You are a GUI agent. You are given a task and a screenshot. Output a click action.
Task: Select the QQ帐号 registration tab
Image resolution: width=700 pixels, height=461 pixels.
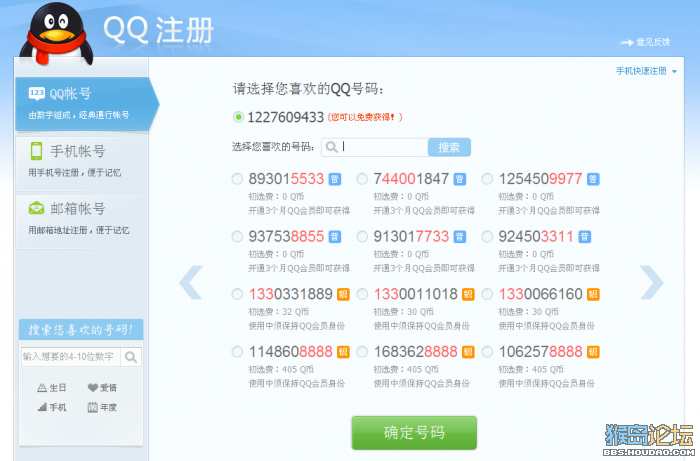85,104
